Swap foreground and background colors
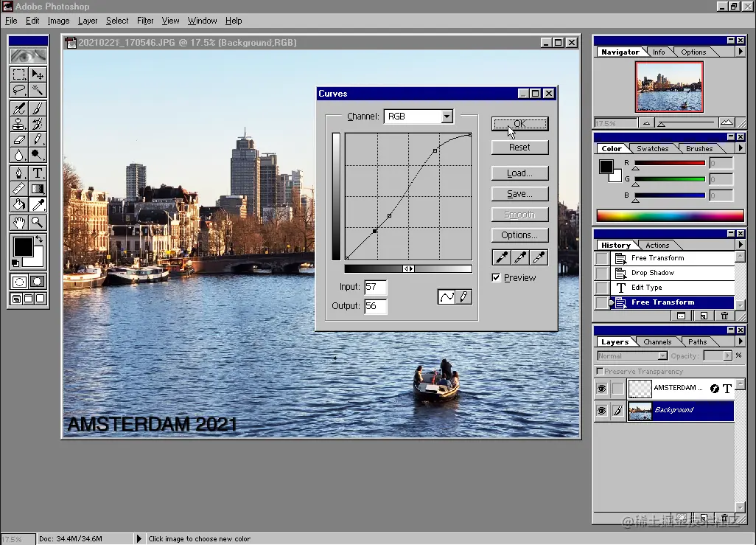The width and height of the screenshot is (756, 545). pos(40,239)
